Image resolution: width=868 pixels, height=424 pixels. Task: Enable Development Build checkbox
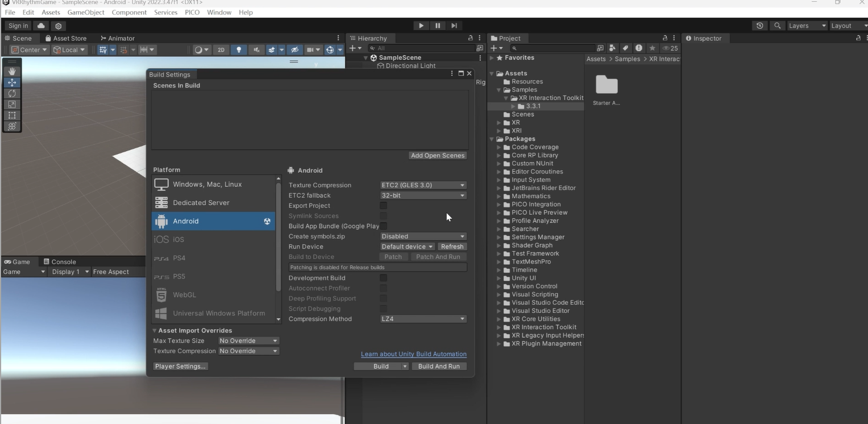(384, 278)
